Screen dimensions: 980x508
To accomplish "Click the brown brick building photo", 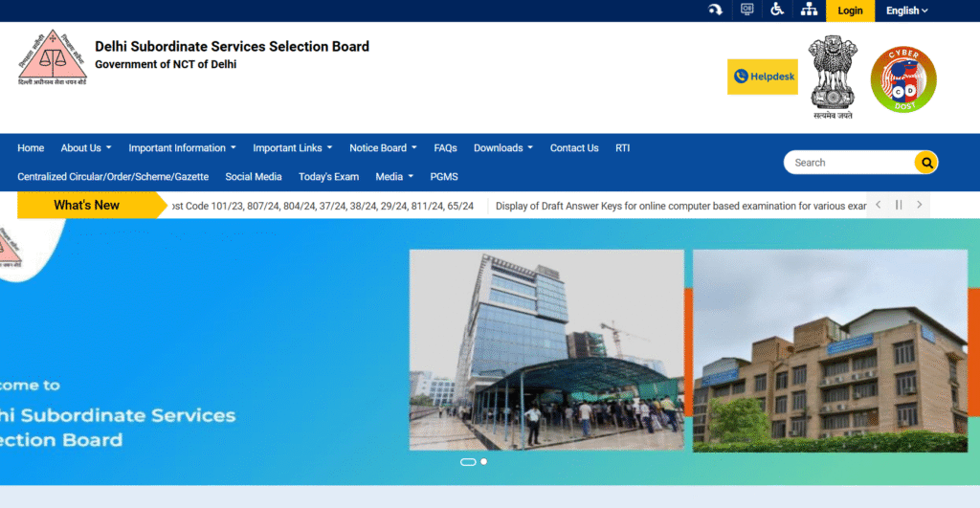I will click(x=830, y=350).
